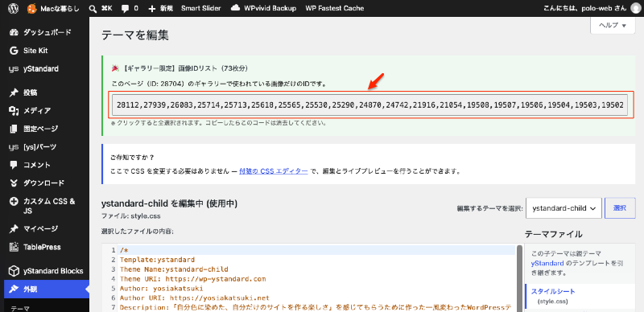Open comments bubble icon in admin bar
This screenshot has height=312, width=644.
[126, 8]
